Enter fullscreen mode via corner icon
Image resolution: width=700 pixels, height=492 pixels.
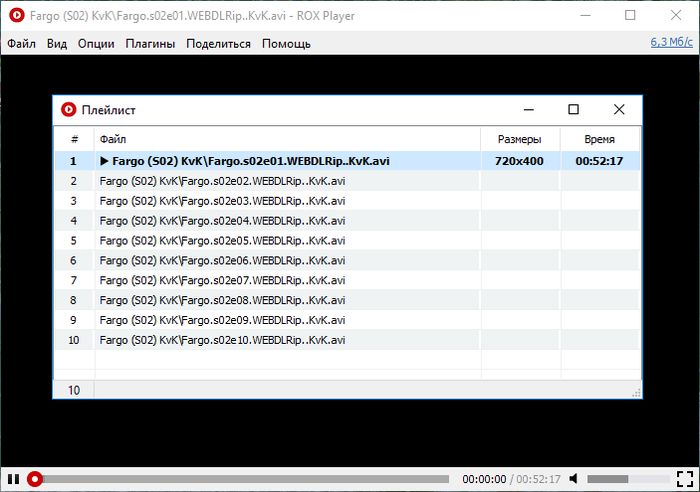click(684, 479)
